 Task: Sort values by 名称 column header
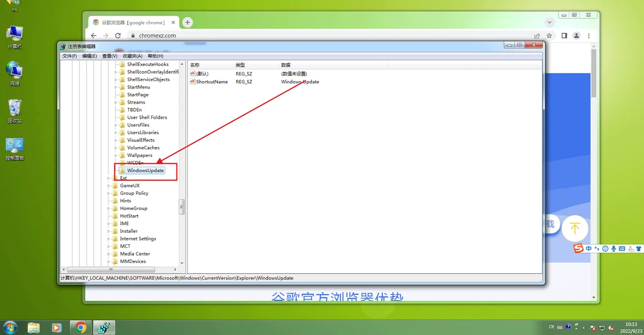210,64
